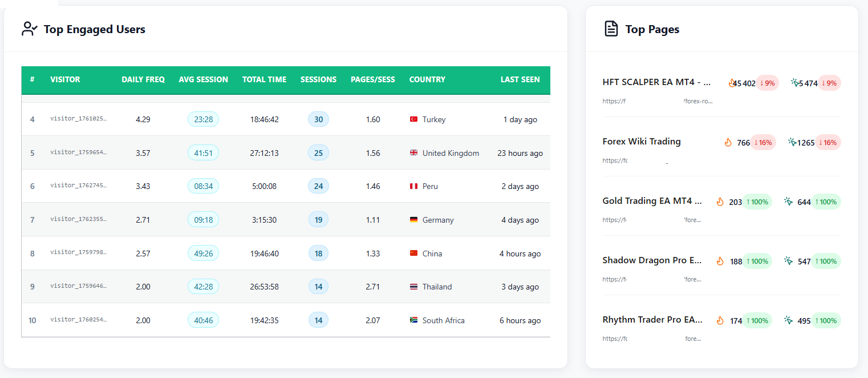Sort table by Avg Session header
The width and height of the screenshot is (868, 378).
point(203,80)
